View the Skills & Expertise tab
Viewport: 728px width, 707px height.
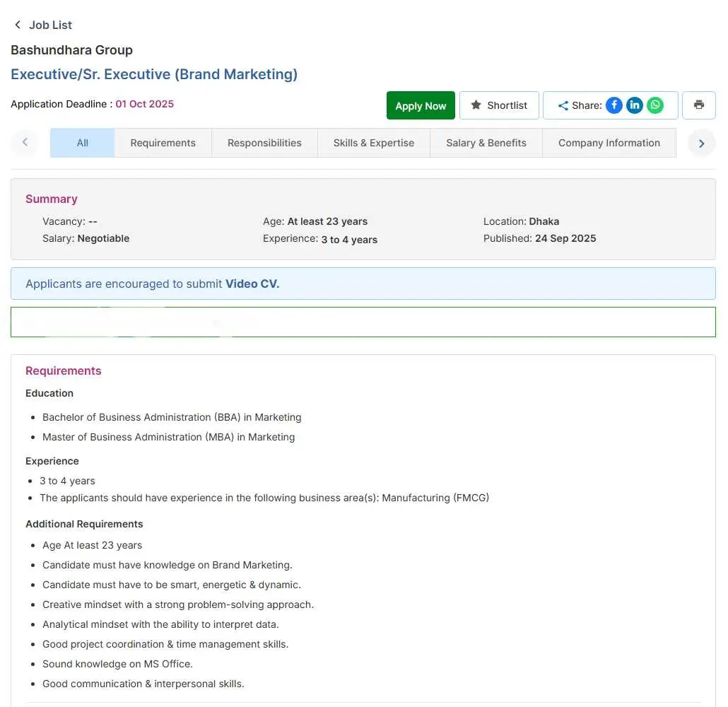click(x=373, y=143)
